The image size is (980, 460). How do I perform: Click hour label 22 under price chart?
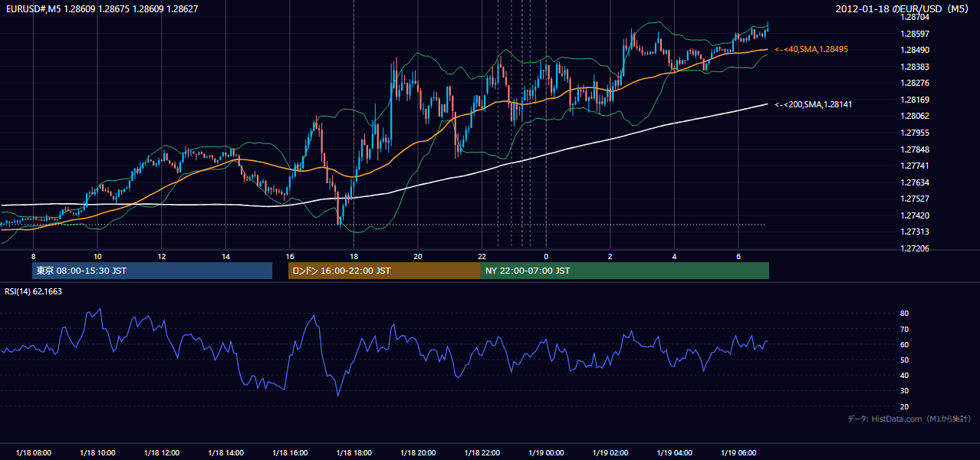click(482, 255)
